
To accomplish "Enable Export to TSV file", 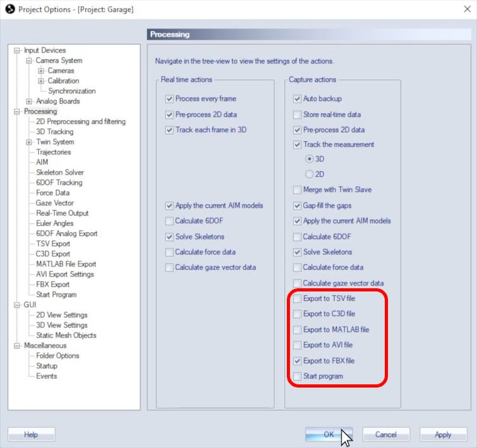I will point(297,298).
